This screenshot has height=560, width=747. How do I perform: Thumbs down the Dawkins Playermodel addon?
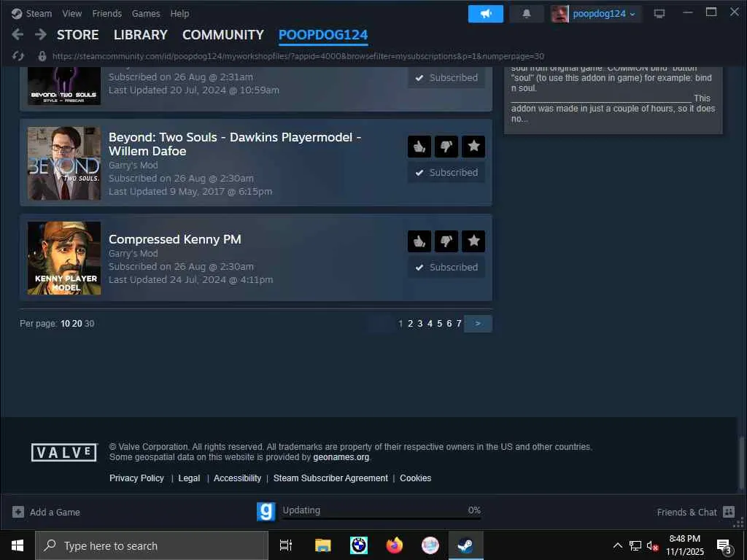[446, 146]
